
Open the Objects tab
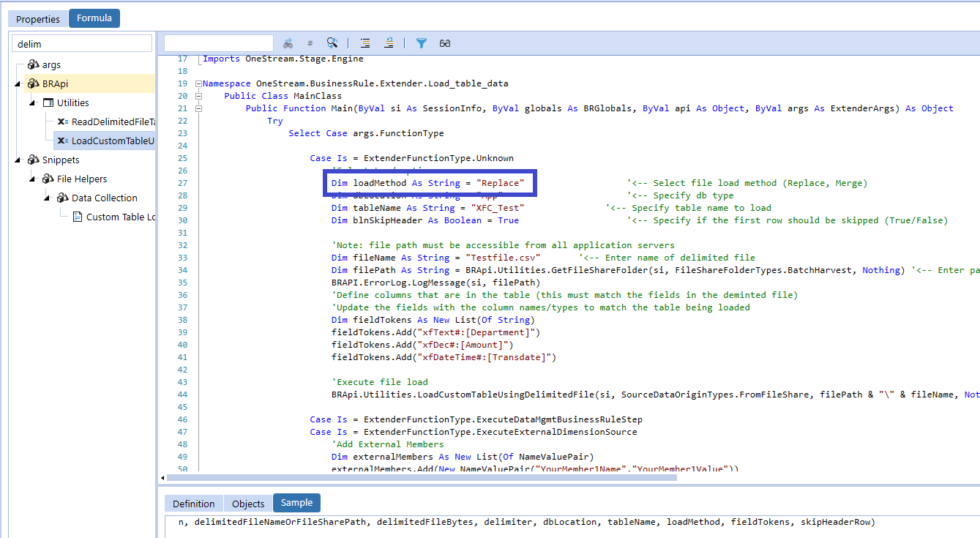[x=247, y=503]
